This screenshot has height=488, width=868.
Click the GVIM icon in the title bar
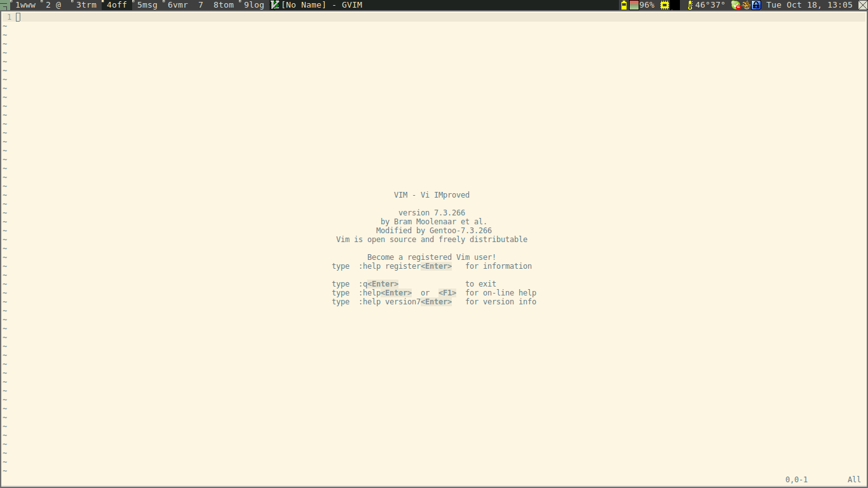tap(275, 5)
